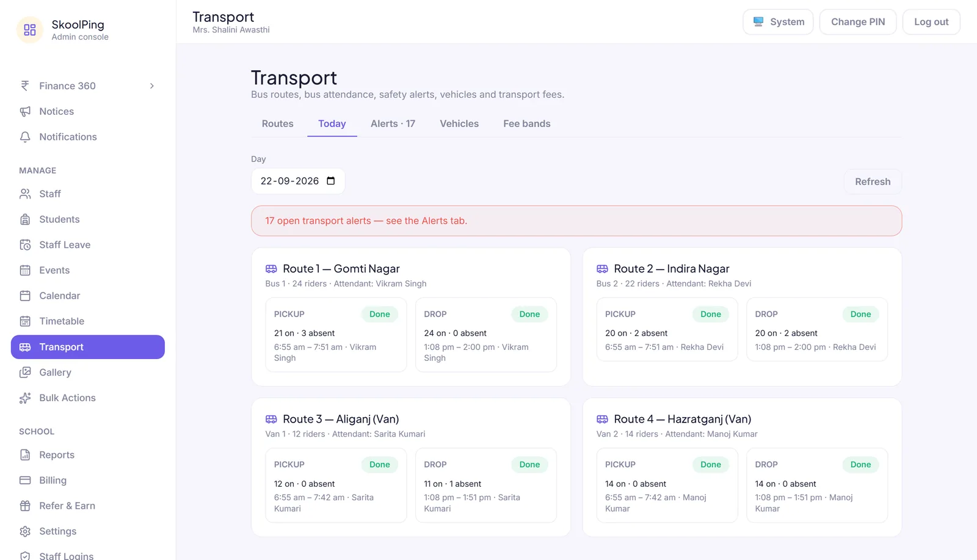Click the System theme button
Screen dimensions: 977x560
tap(778, 22)
